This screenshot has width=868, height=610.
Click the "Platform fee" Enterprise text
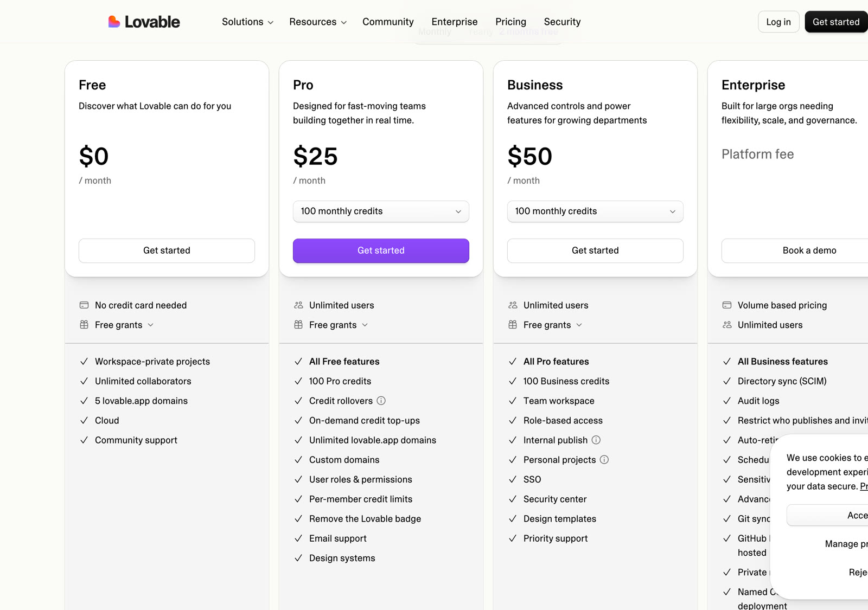click(x=757, y=155)
